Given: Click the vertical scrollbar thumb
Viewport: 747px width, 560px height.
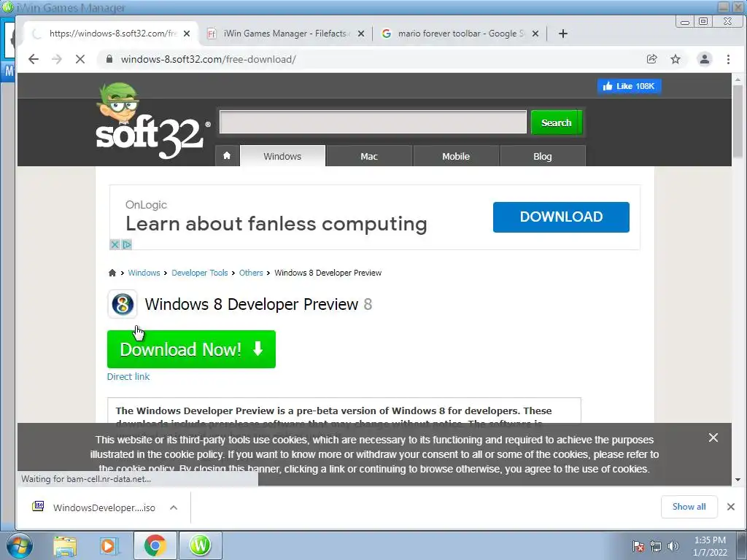Looking at the screenshot, I should point(738,121).
